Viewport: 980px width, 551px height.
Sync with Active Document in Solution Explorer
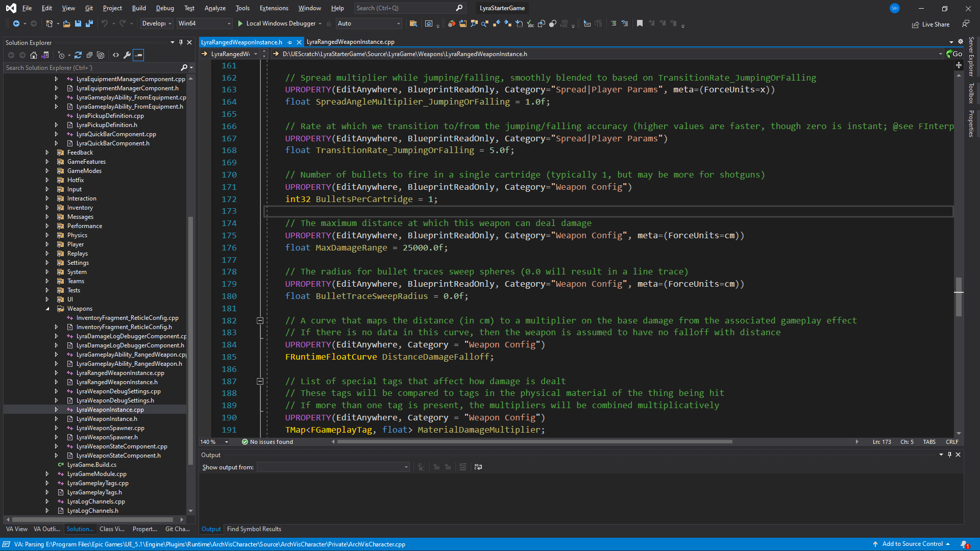[78, 55]
